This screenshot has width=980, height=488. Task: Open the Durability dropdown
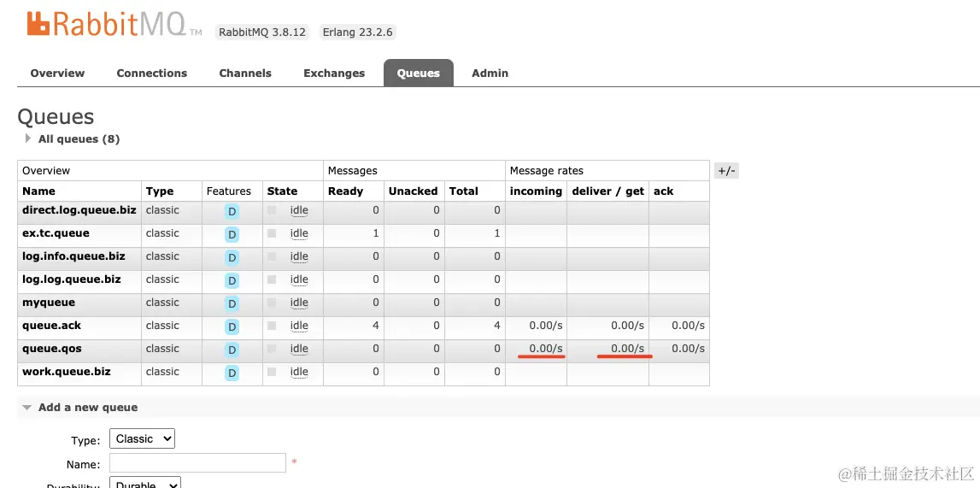tap(145, 483)
